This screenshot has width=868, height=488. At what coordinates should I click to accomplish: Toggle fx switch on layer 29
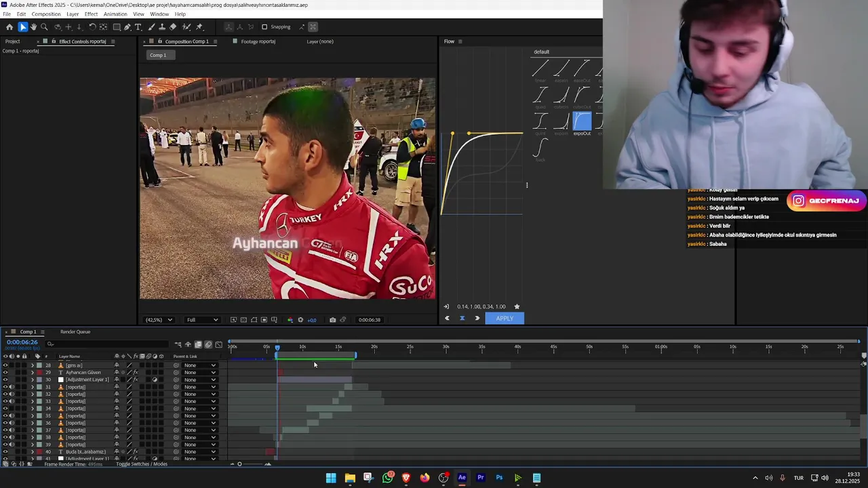(x=136, y=373)
